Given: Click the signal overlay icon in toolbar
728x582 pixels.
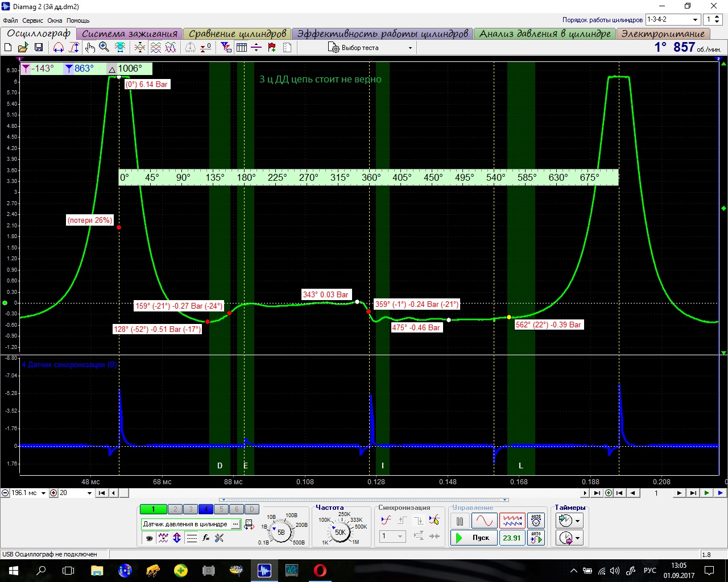Looking at the screenshot, I should click(139, 47).
